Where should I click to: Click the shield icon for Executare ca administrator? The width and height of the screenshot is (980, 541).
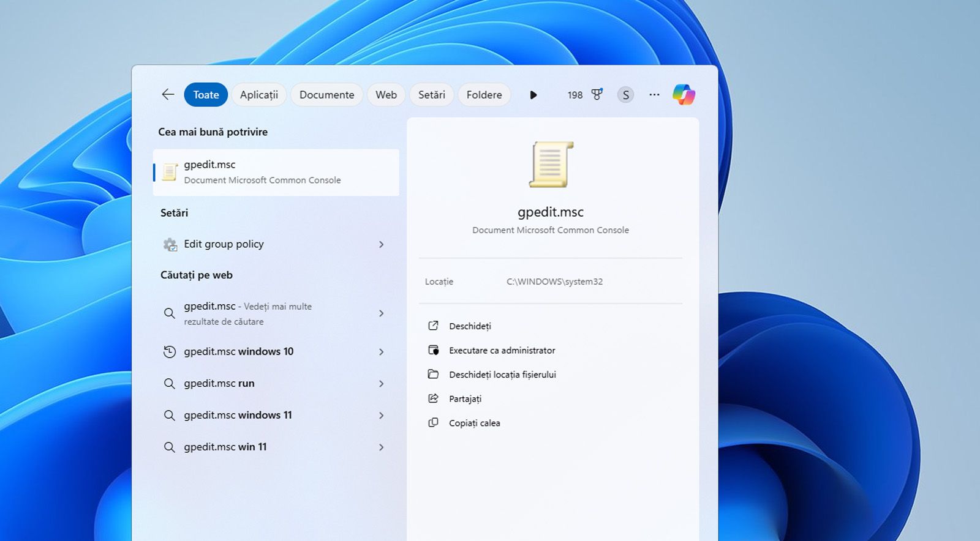433,350
